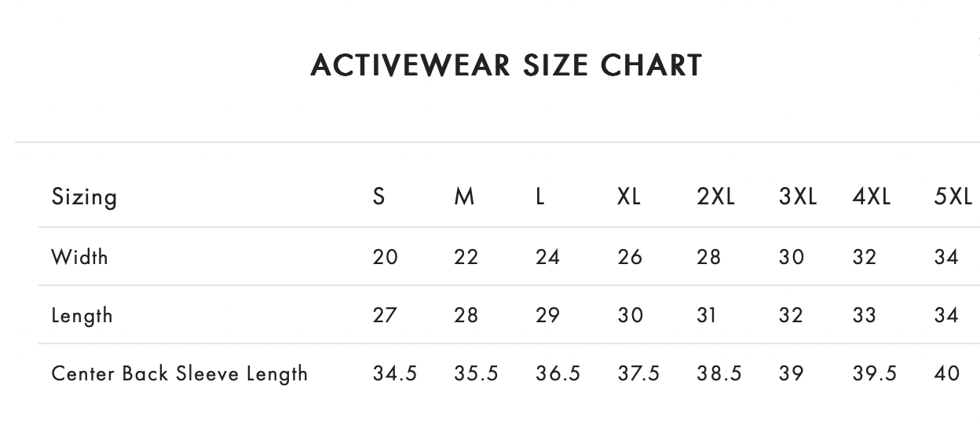Viewport: 980px width, 437px height.
Task: Click the Length value 27 for size S
Action: pyautogui.click(x=385, y=315)
